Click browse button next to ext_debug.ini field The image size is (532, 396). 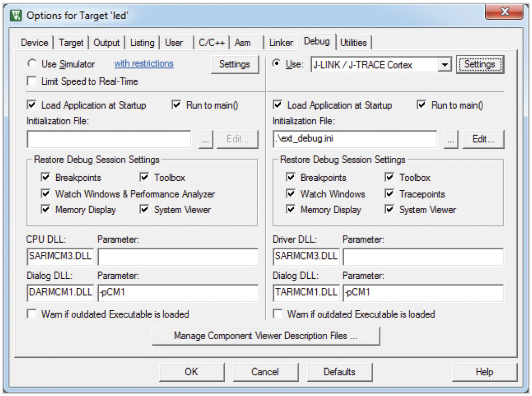click(451, 139)
